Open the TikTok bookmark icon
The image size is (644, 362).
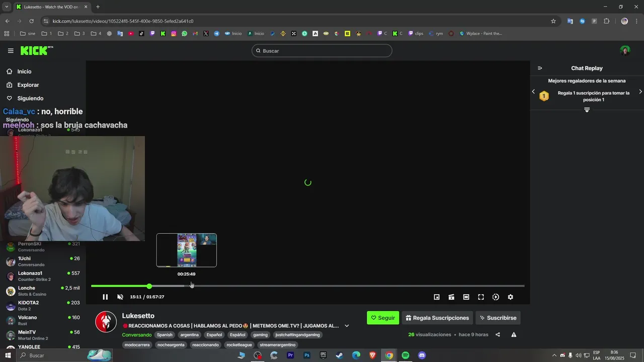141,34
